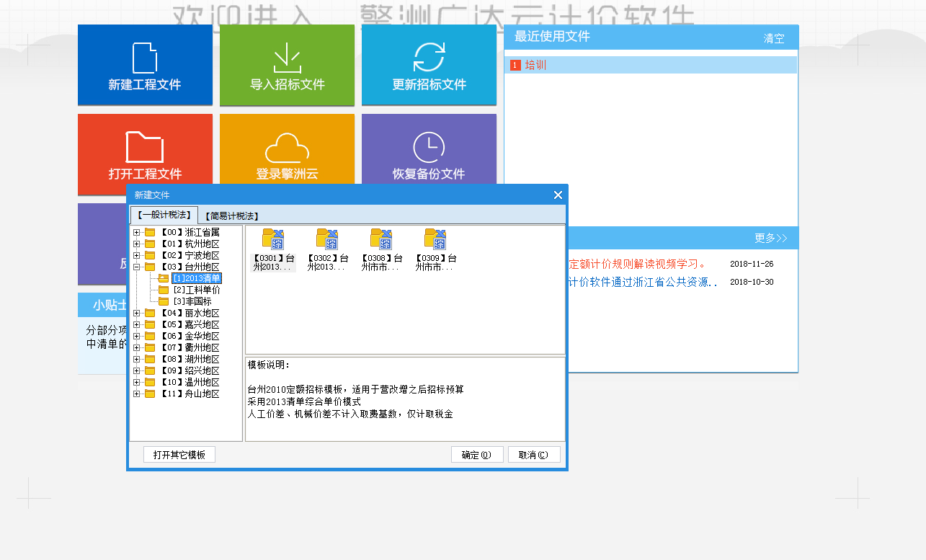Click the folder icon of [3]非国标
Screen dimensions: 926x560
click(164, 301)
